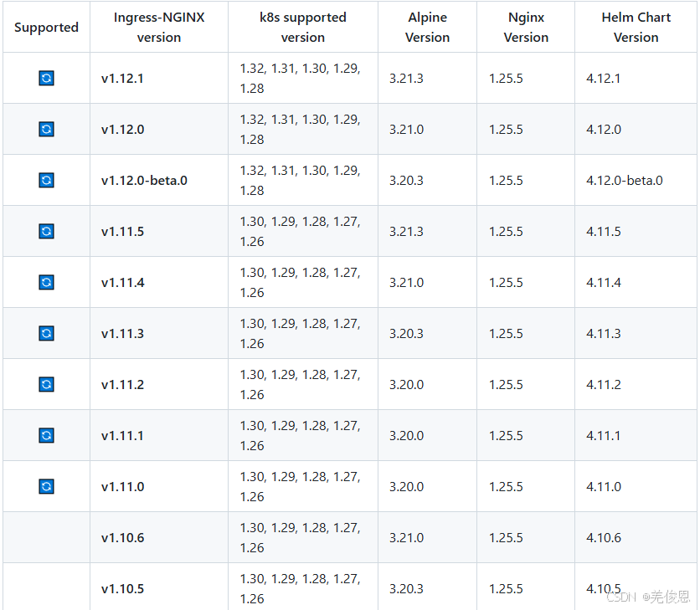700x610 pixels.
Task: Click k8s supported versions for v1.11.5
Action: pyautogui.click(x=300, y=231)
